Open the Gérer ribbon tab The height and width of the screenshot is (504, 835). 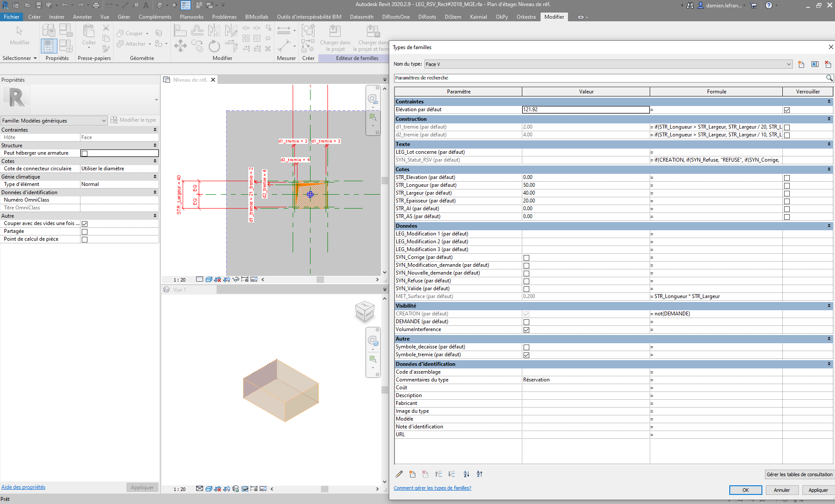(124, 17)
